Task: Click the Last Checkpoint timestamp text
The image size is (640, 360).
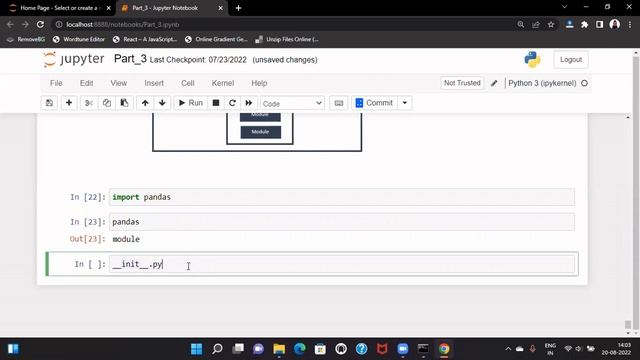Action: pyautogui.click(x=198, y=60)
